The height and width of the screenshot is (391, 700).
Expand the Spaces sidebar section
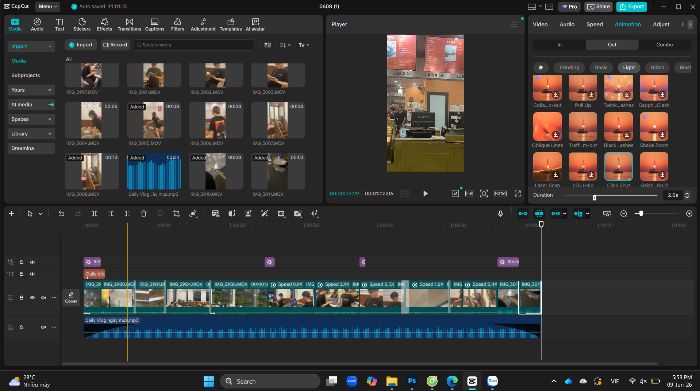pos(31,119)
